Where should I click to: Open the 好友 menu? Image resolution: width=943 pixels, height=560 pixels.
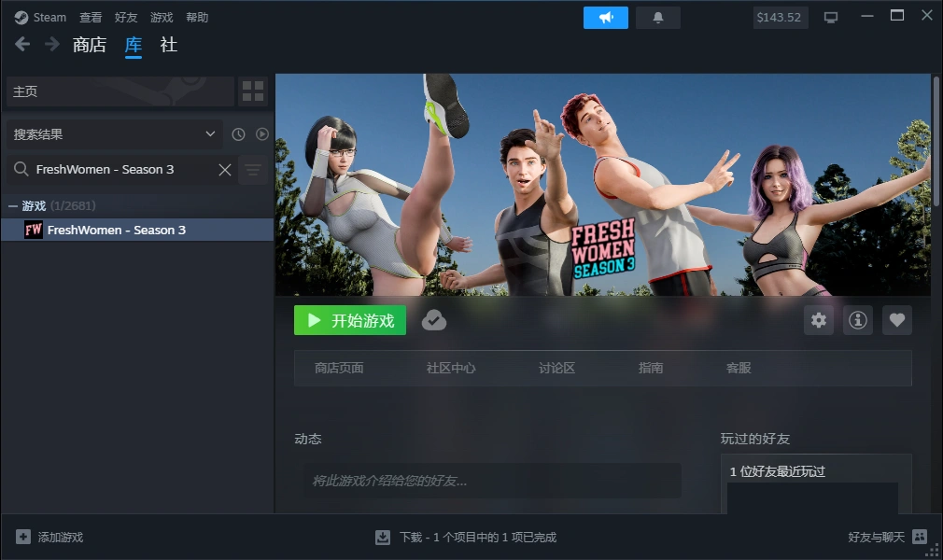[x=126, y=18]
